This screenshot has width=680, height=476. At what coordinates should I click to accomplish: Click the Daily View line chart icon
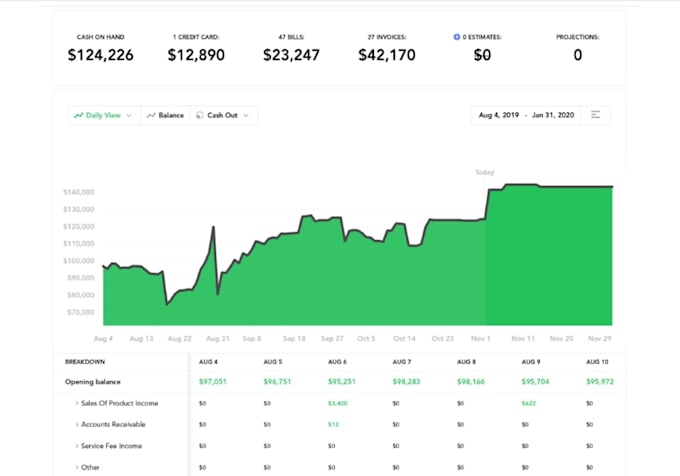click(78, 115)
